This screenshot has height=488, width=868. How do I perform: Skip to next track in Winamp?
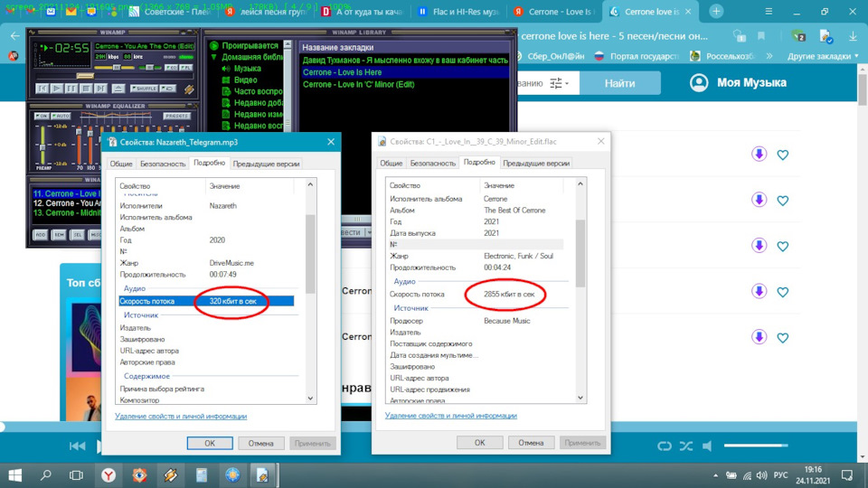pos(100,89)
